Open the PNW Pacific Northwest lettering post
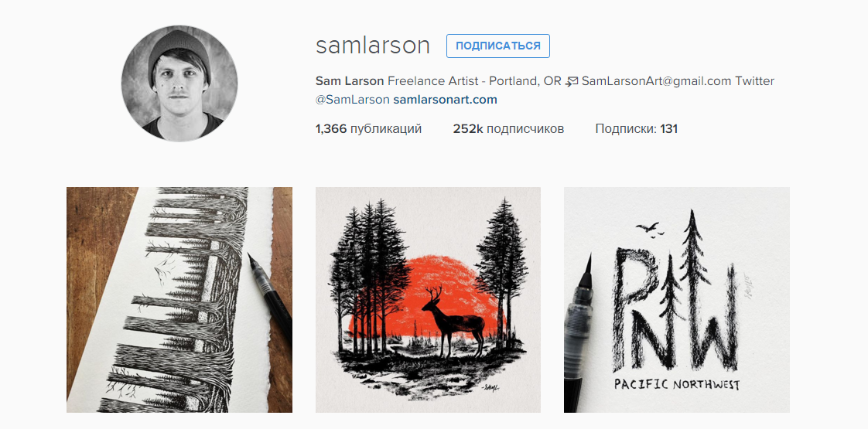 676,300
